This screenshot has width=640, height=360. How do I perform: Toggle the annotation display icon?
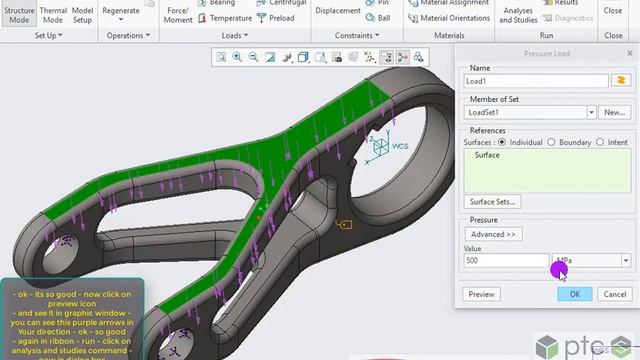pyautogui.click(x=386, y=57)
